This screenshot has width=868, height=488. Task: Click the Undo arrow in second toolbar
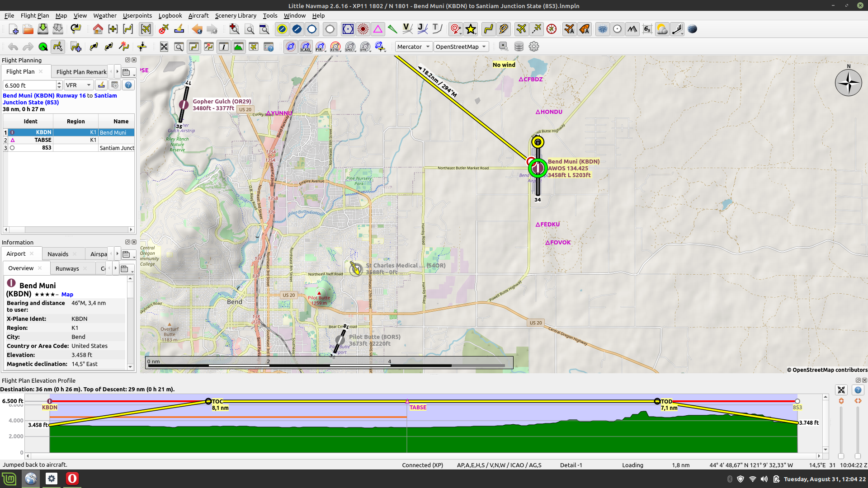coord(13,47)
